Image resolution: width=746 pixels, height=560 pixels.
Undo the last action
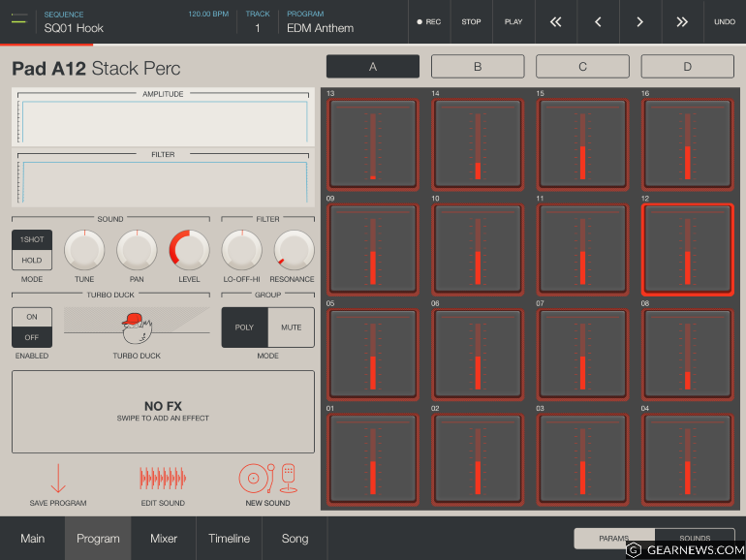[x=725, y=22]
